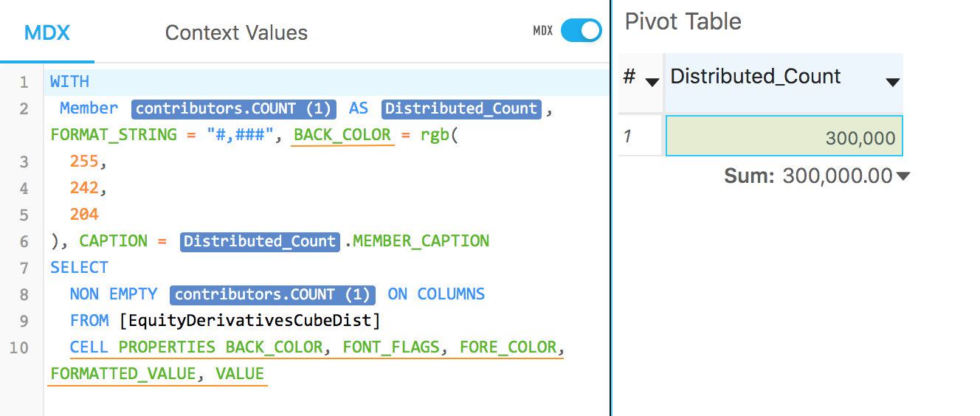The height and width of the screenshot is (416, 980).
Task: Click line number 7 in gutter
Action: click(x=24, y=268)
